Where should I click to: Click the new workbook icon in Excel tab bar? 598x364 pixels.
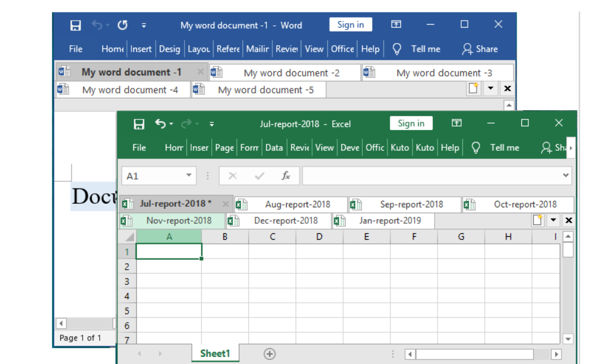pos(538,220)
